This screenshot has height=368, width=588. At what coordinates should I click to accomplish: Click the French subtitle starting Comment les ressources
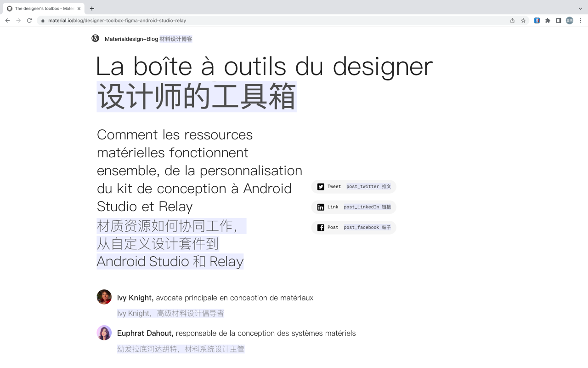tap(199, 171)
